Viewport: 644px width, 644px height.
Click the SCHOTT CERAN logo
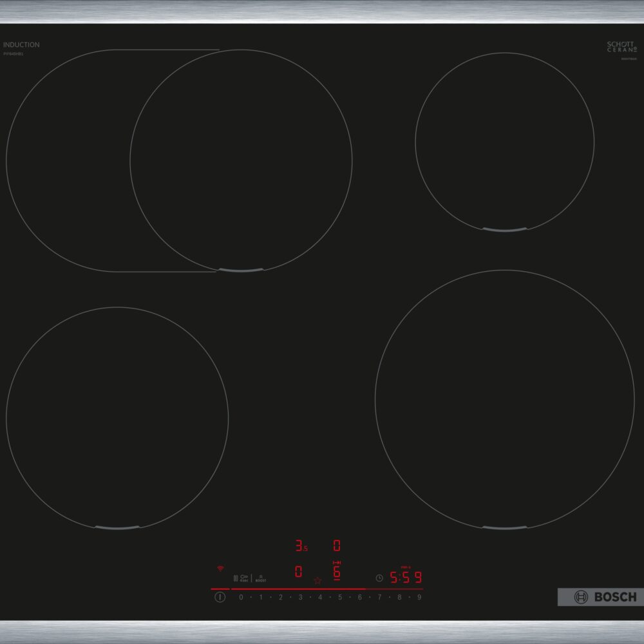[622, 46]
